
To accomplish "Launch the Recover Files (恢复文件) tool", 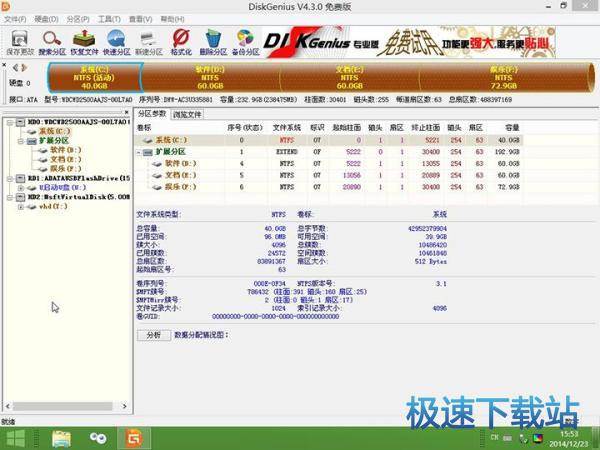I will (x=84, y=42).
